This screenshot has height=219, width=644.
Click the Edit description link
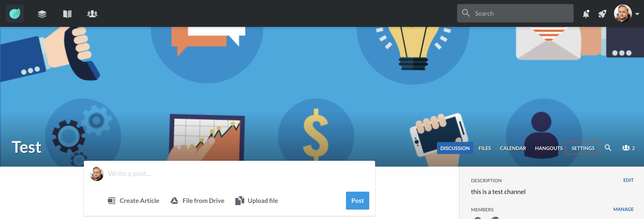[628, 180]
